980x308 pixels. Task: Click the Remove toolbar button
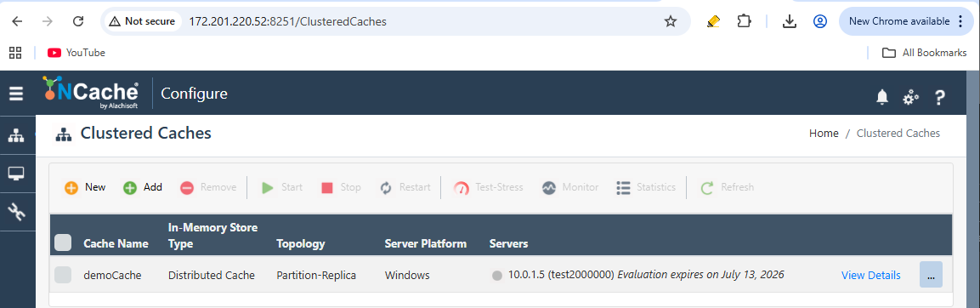click(x=208, y=187)
